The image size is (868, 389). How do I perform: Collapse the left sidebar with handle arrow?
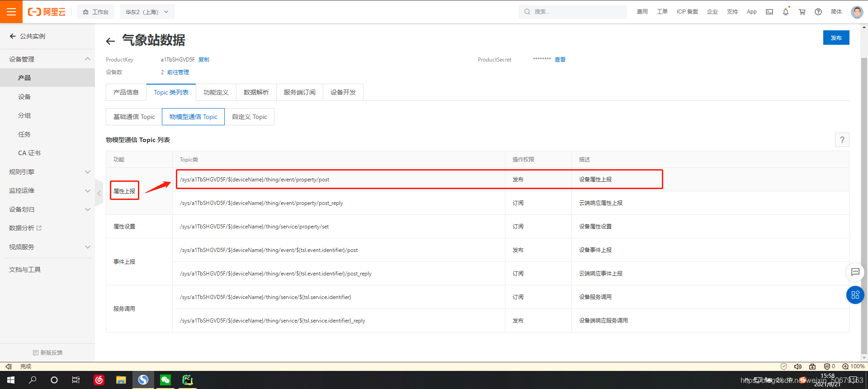(99, 193)
